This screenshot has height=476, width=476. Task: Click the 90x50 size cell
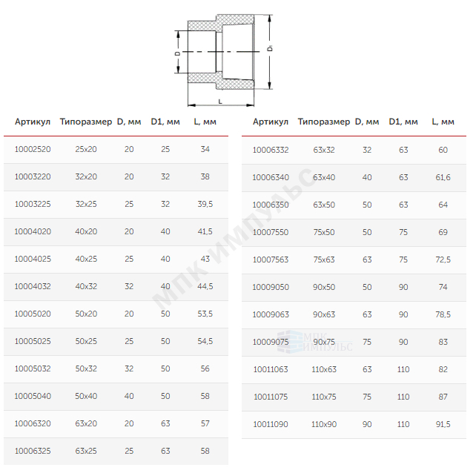[x=324, y=287]
